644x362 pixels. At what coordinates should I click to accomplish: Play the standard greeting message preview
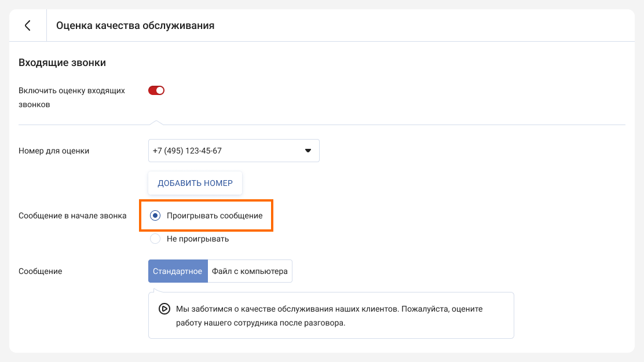pyautogui.click(x=164, y=309)
